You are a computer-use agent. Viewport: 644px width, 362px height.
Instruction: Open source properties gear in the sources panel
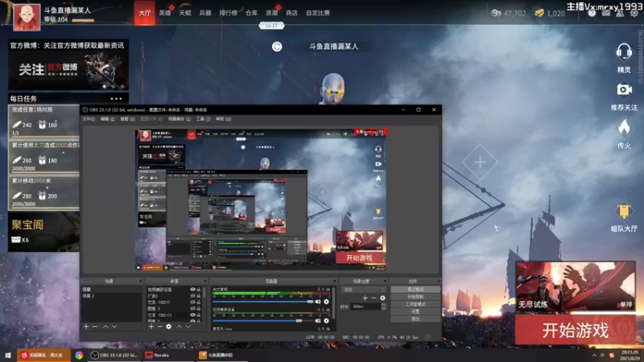(x=169, y=327)
